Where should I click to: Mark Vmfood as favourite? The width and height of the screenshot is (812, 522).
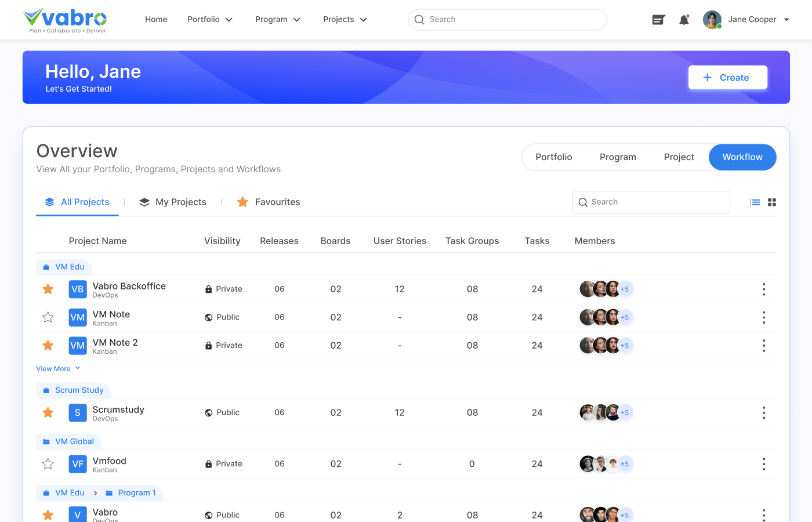[48, 464]
